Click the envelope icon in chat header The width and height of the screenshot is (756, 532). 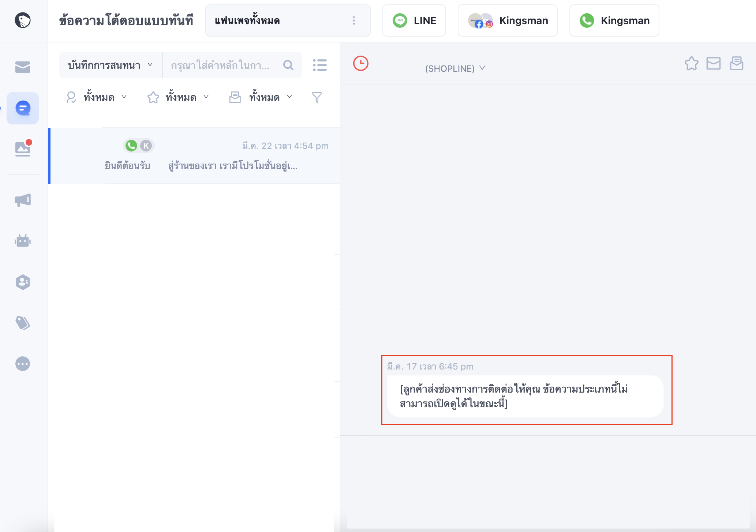714,63
